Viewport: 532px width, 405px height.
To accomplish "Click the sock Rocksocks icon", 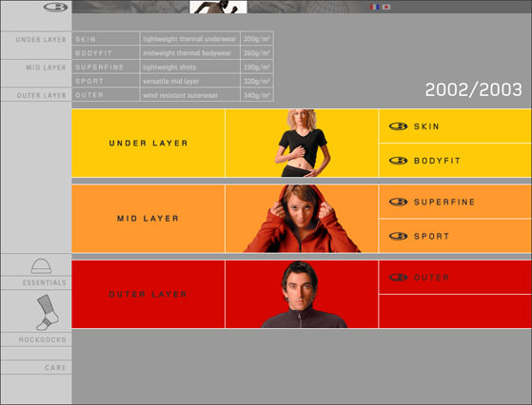I will pyautogui.click(x=48, y=313).
